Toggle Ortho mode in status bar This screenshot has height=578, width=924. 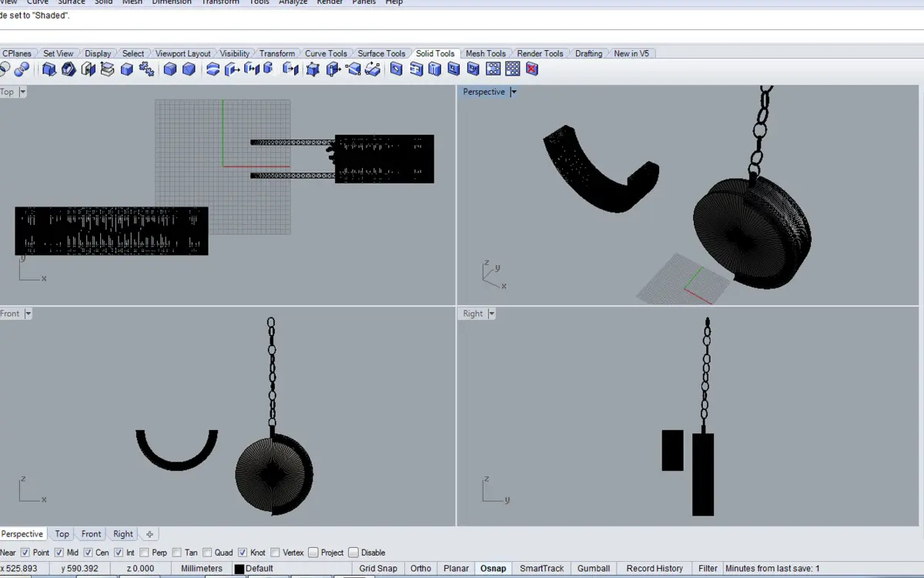pos(420,569)
